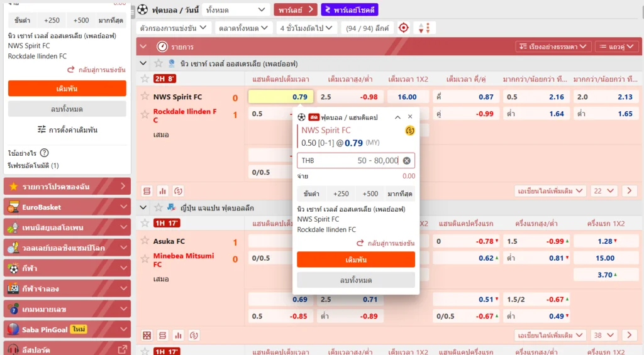644x355 pixels.
Task: Click the cash-out icon under NWS Spirit match
Action: click(x=178, y=191)
